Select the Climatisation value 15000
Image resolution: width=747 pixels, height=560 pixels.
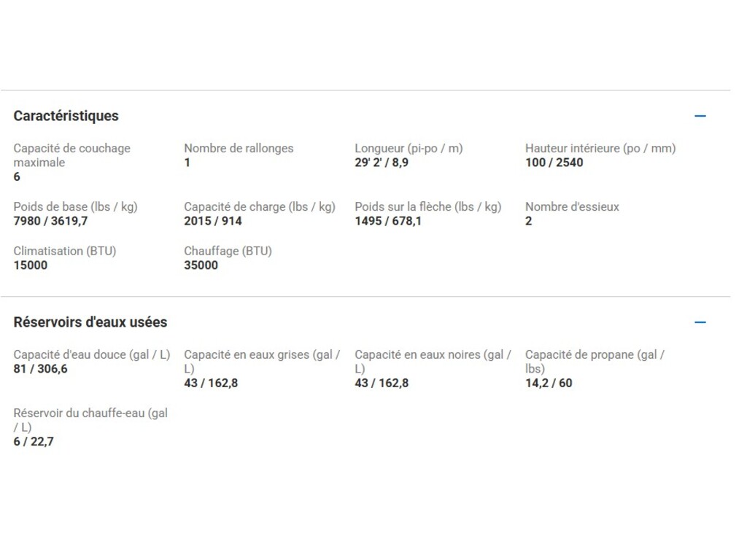[31, 265]
